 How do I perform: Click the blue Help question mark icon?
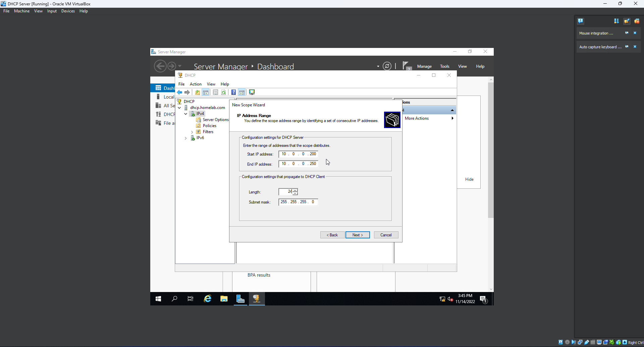pos(233,93)
